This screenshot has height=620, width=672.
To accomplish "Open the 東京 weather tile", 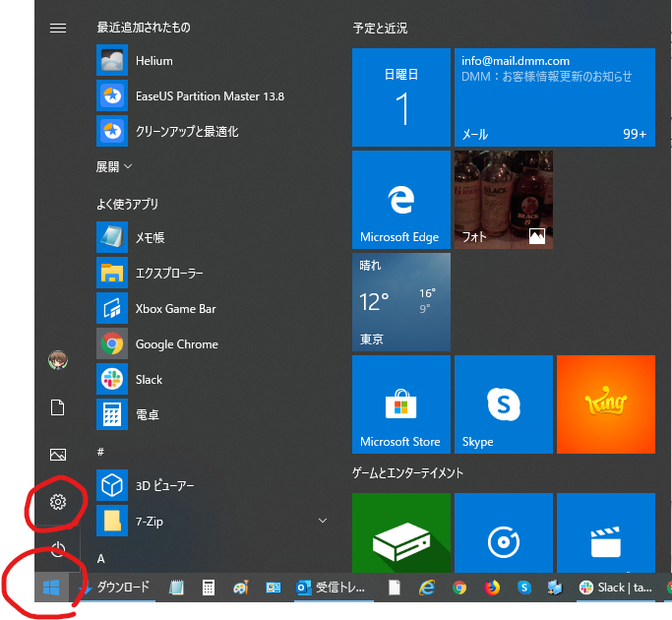I will pos(401,302).
